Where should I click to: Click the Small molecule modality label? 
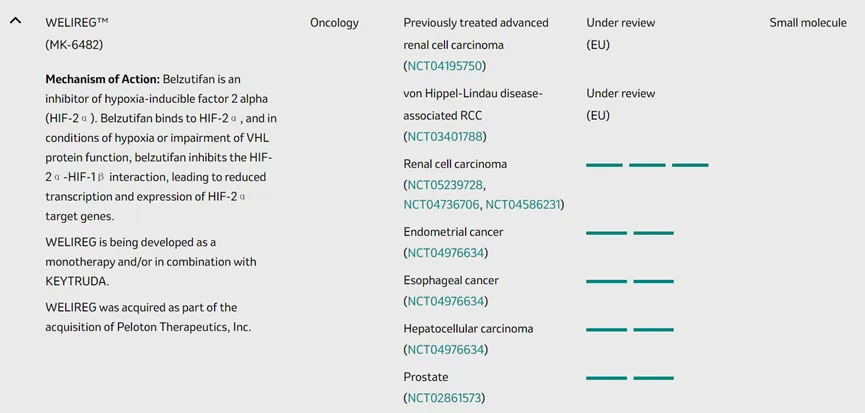tap(807, 22)
